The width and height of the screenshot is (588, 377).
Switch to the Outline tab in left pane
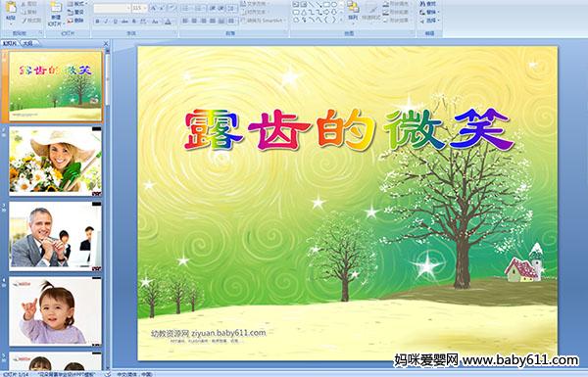coord(27,43)
